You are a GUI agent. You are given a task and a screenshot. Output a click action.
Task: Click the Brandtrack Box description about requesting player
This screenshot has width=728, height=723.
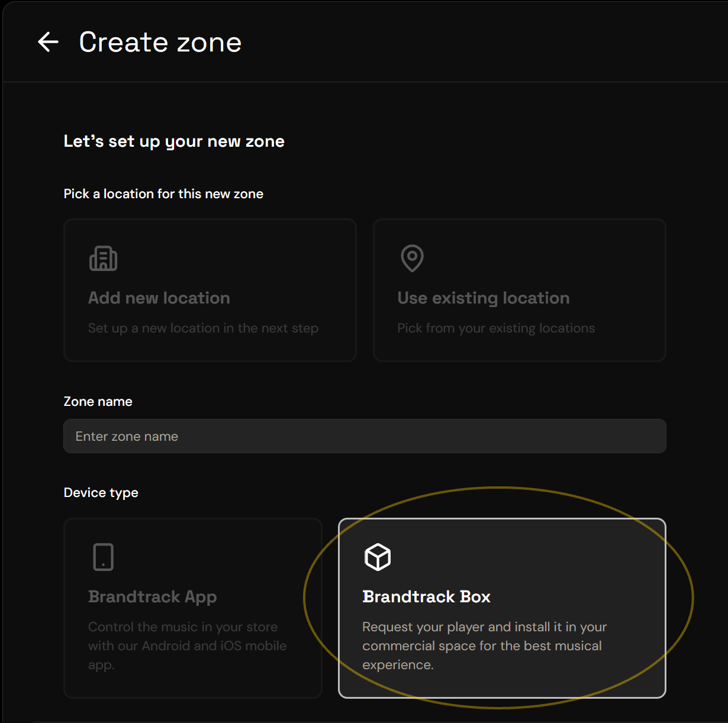coord(485,645)
